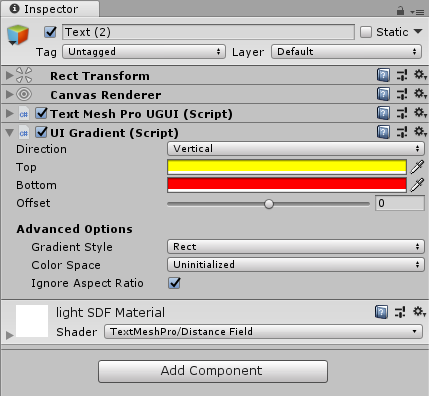Click the Offset property label
This screenshot has width=429, height=396.
(x=33, y=203)
